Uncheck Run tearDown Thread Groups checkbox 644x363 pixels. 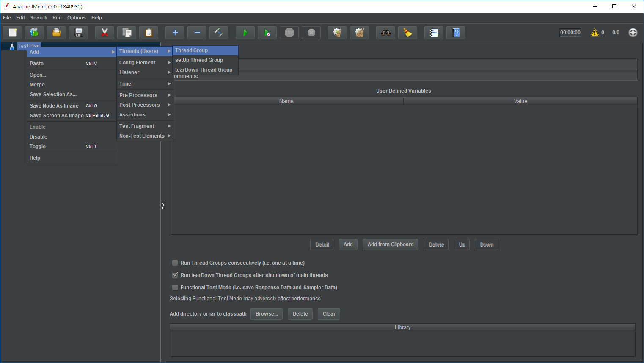click(x=175, y=275)
